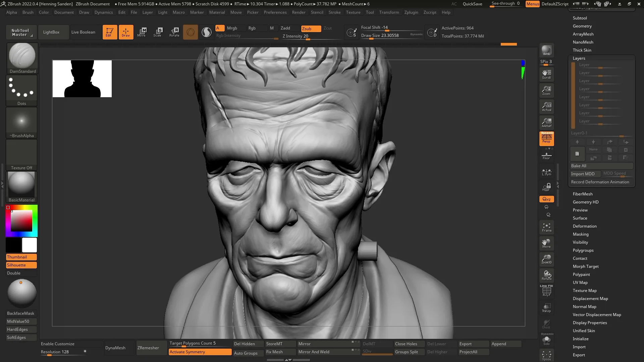This screenshot has width=644, height=362.
Task: Open the Layer menu in menu bar
Action: coord(147,12)
